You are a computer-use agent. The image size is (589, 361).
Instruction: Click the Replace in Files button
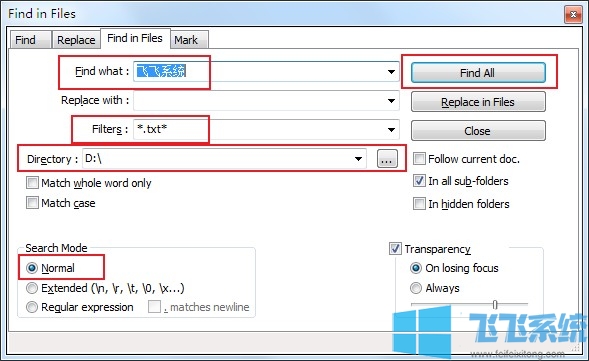478,102
